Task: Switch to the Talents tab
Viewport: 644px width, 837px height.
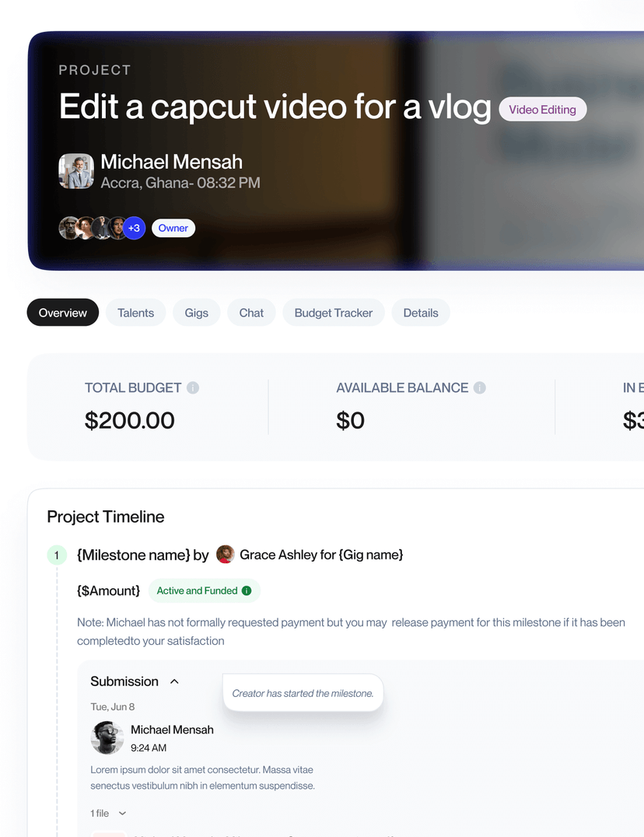Action: point(135,313)
